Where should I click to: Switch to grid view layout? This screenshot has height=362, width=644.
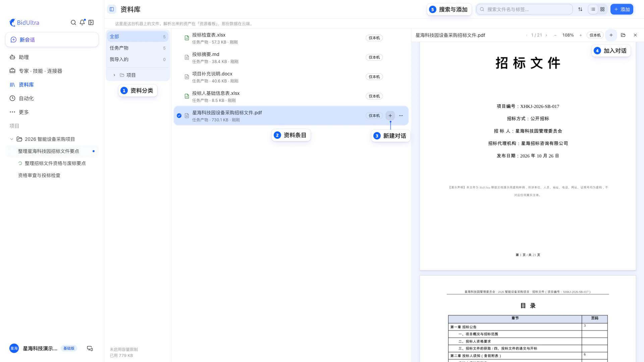pos(602,9)
